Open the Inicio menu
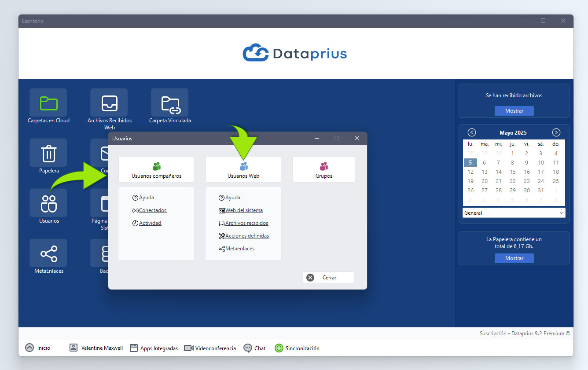The width and height of the screenshot is (588, 370). pyautogui.click(x=38, y=348)
